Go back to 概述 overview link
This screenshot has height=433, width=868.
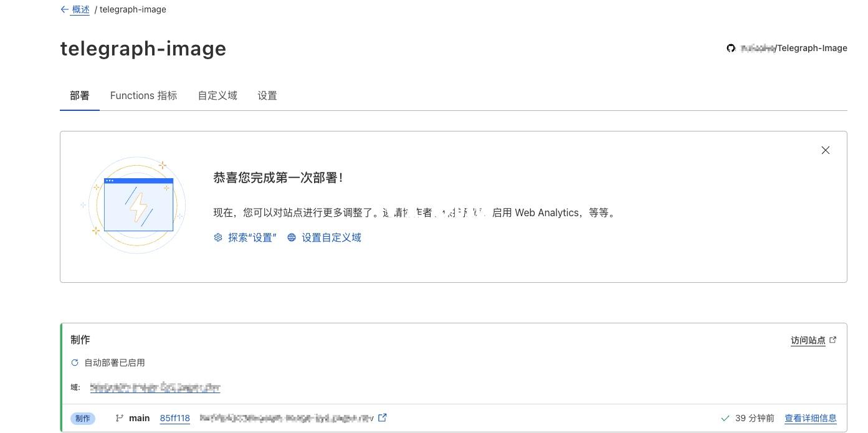click(80, 9)
